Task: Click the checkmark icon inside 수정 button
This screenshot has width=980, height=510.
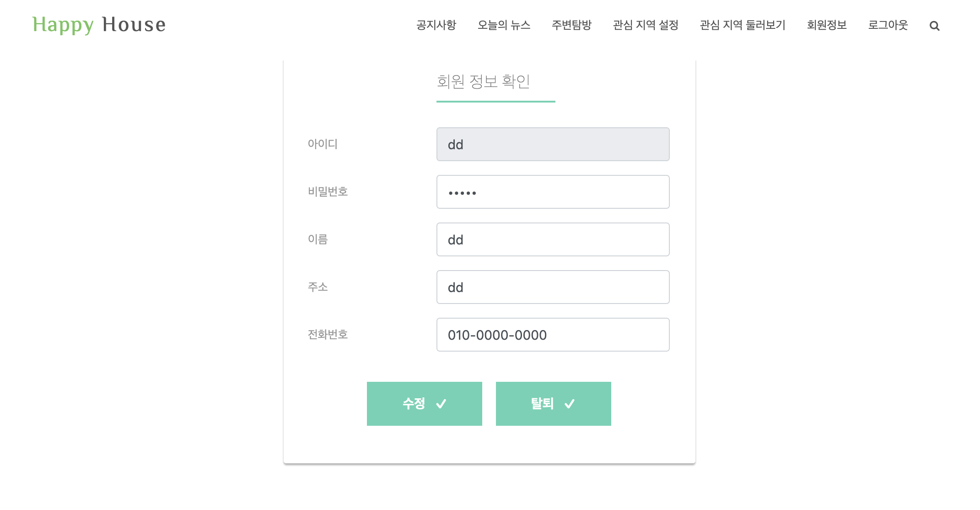Action: (x=441, y=404)
